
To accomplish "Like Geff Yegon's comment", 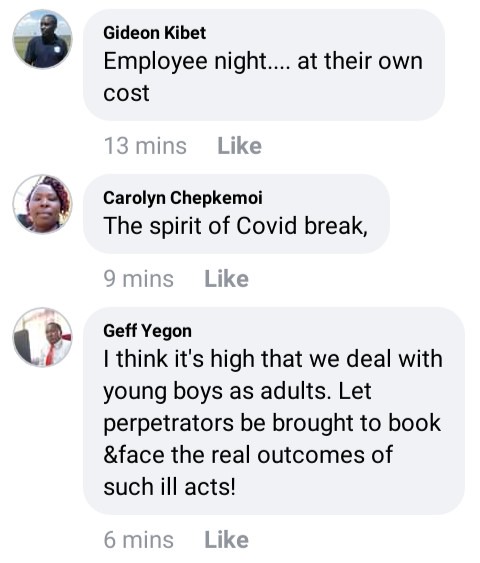I will click(226, 540).
